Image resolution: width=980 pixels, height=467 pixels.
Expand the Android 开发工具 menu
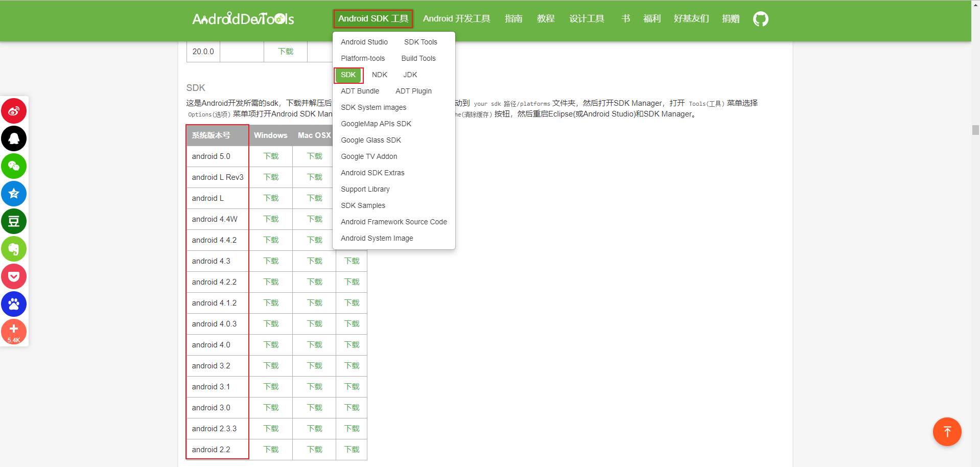point(456,19)
